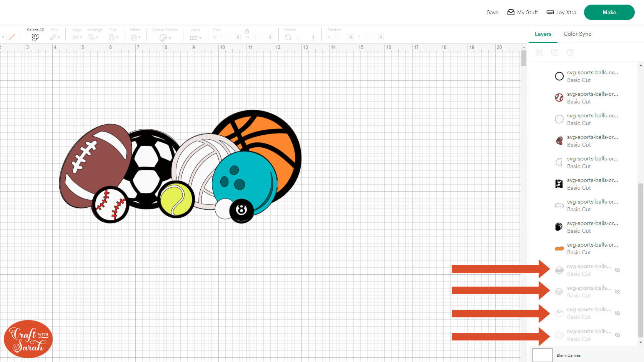Click the Rotate angle input field

[x=303, y=37]
